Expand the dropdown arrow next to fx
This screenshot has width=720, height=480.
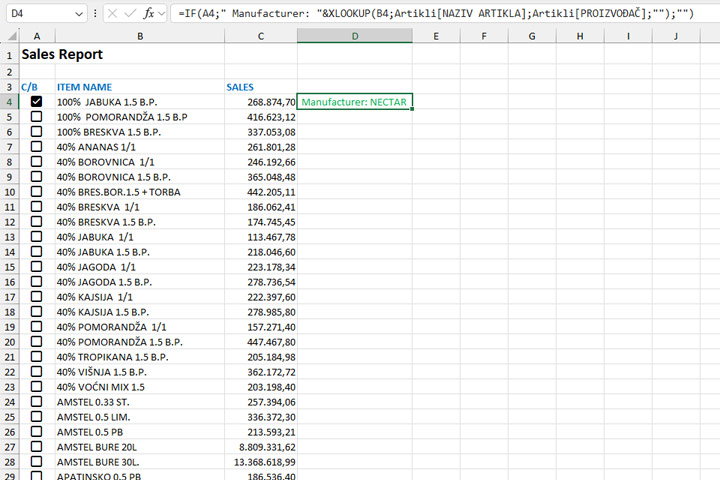click(x=162, y=14)
